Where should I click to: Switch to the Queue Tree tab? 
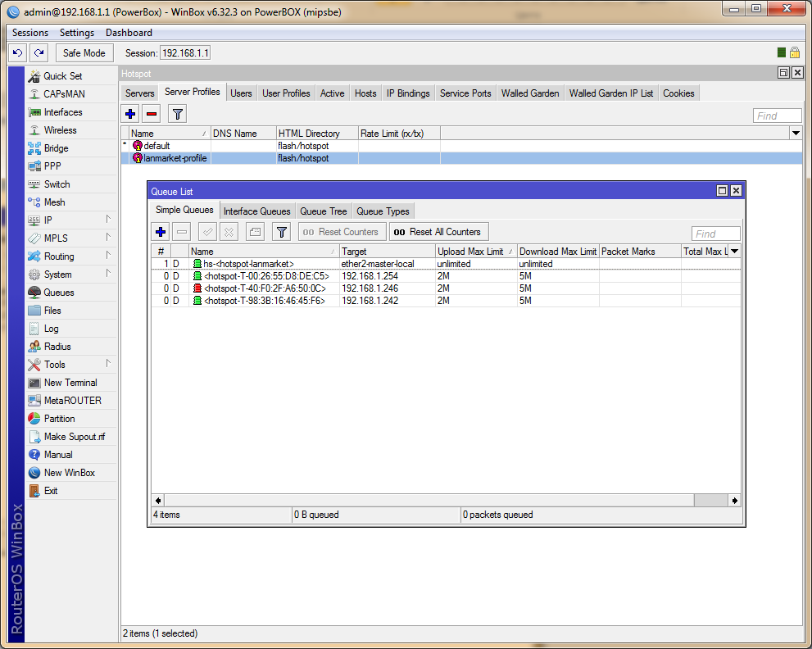point(323,211)
